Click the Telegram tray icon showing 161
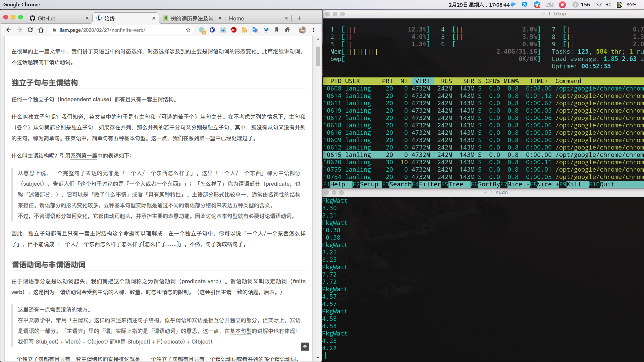The width and height of the screenshot is (644, 362). click(x=537, y=5)
